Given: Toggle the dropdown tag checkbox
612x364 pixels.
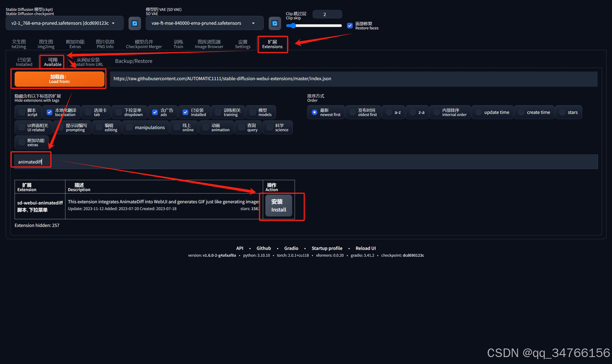Looking at the screenshot, I should [x=119, y=112].
